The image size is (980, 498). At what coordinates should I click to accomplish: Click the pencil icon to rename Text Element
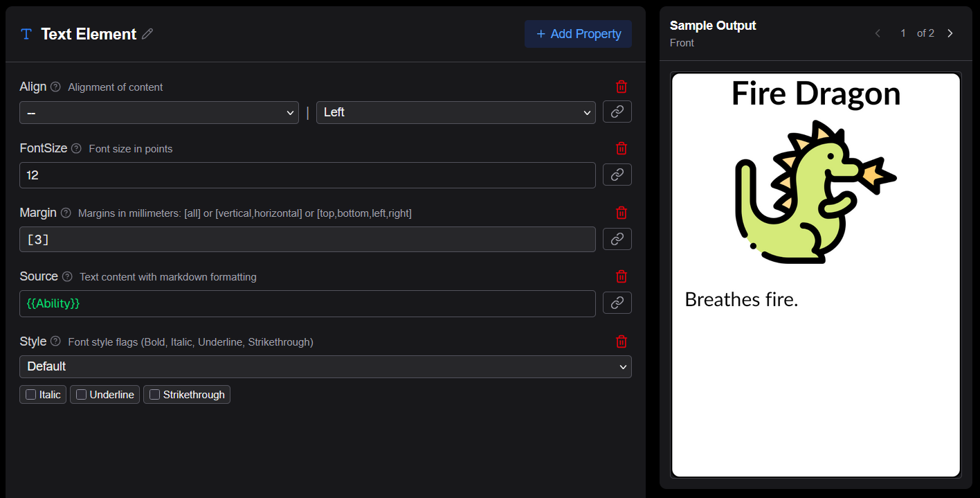(x=147, y=33)
